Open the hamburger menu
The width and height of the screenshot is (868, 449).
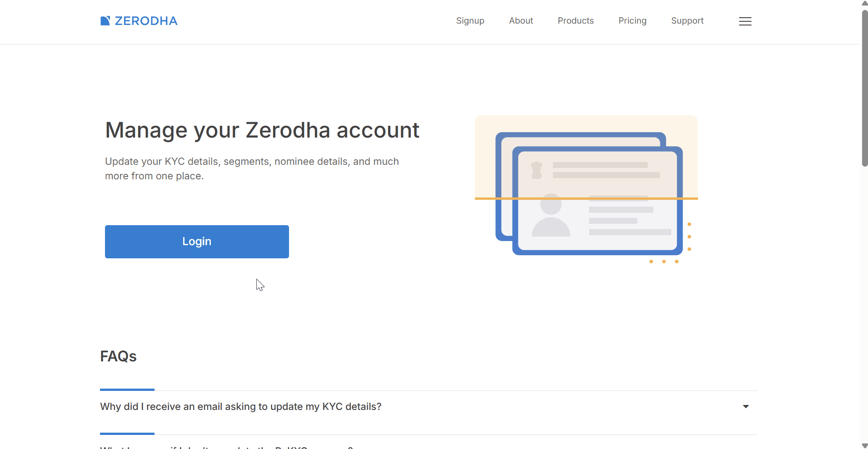(745, 21)
